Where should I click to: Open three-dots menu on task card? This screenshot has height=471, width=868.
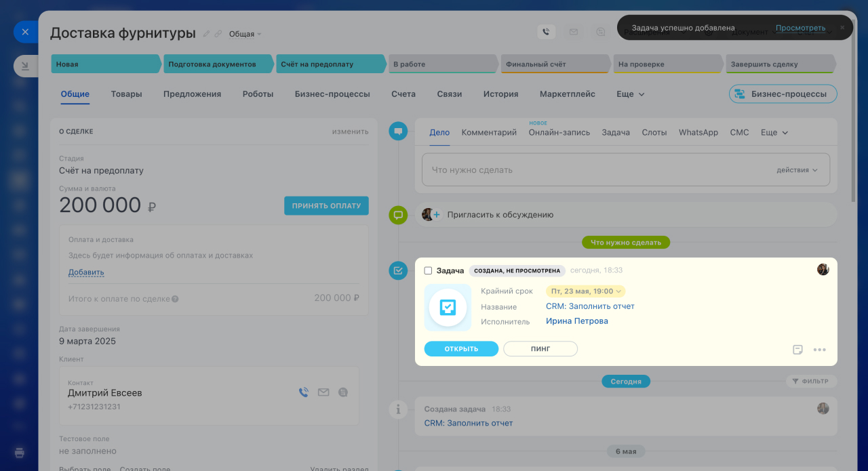(820, 350)
